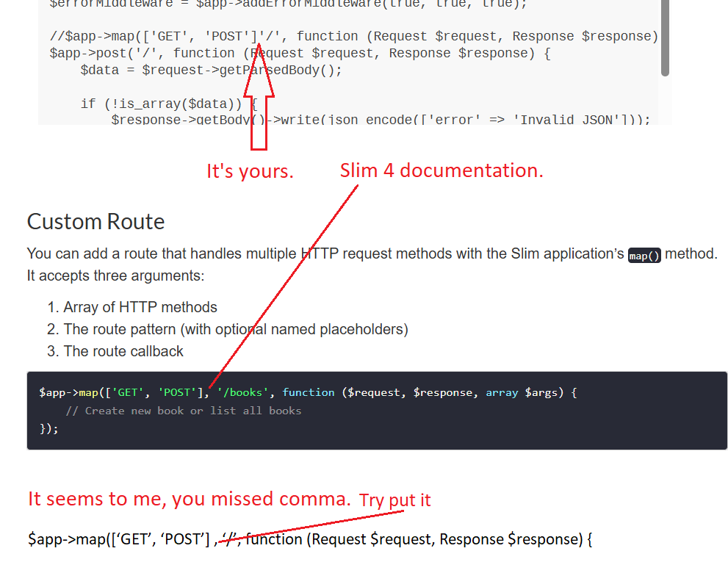
Task: Click the 'Custom Route' heading
Action: tap(95, 222)
